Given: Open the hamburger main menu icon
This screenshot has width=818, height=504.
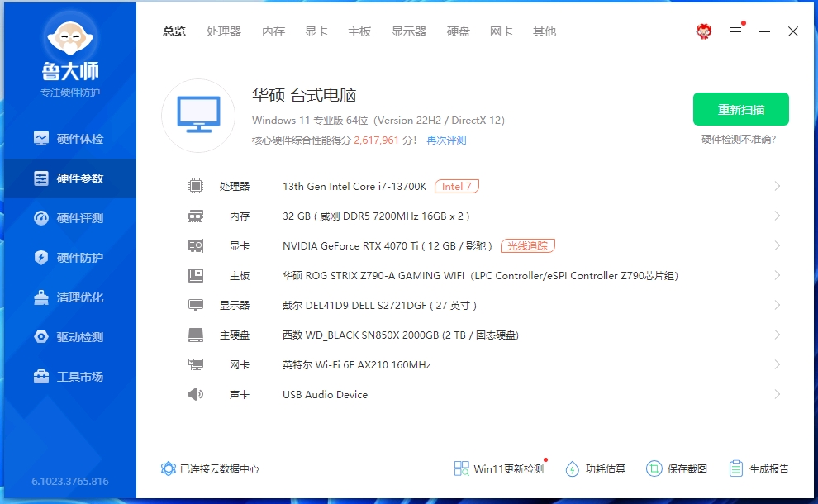Looking at the screenshot, I should click(x=735, y=32).
